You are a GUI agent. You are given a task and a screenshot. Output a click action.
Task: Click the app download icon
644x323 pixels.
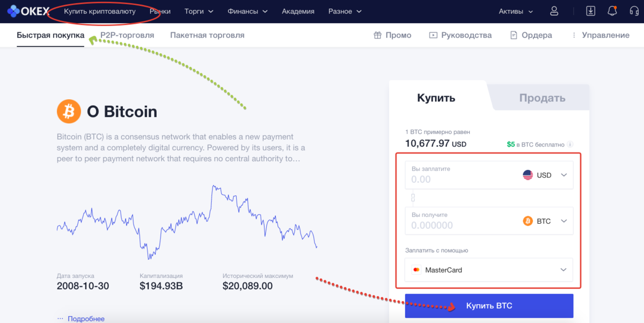click(x=591, y=11)
